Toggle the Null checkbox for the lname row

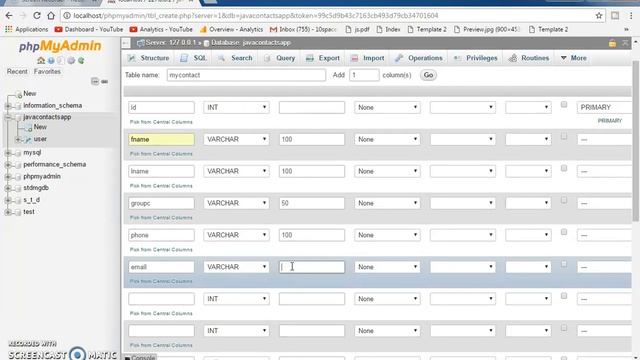(564, 168)
